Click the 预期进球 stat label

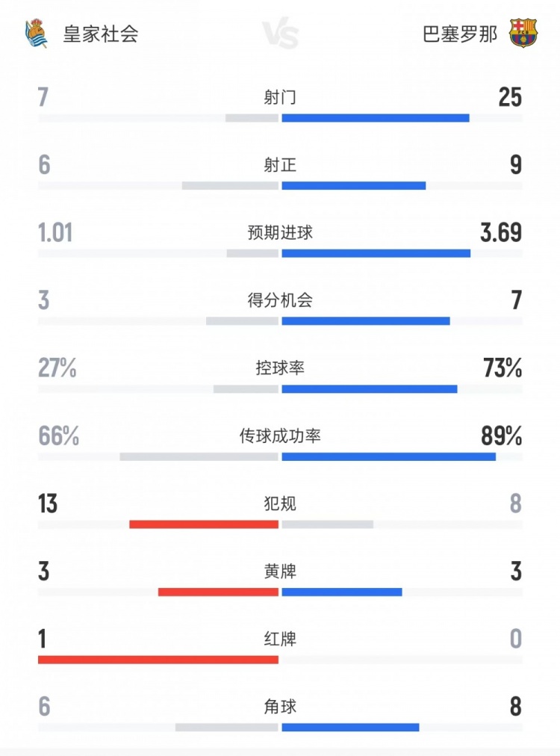click(280, 232)
